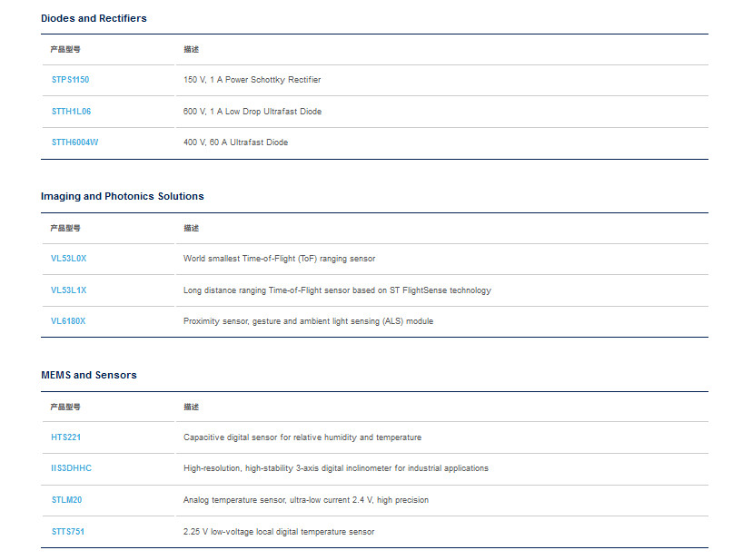
Task: Open the HTS221 product link
Action: point(66,437)
